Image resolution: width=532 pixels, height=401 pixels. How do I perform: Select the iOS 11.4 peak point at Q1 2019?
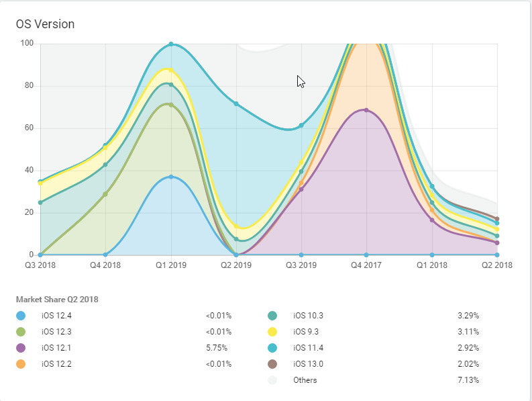point(171,44)
